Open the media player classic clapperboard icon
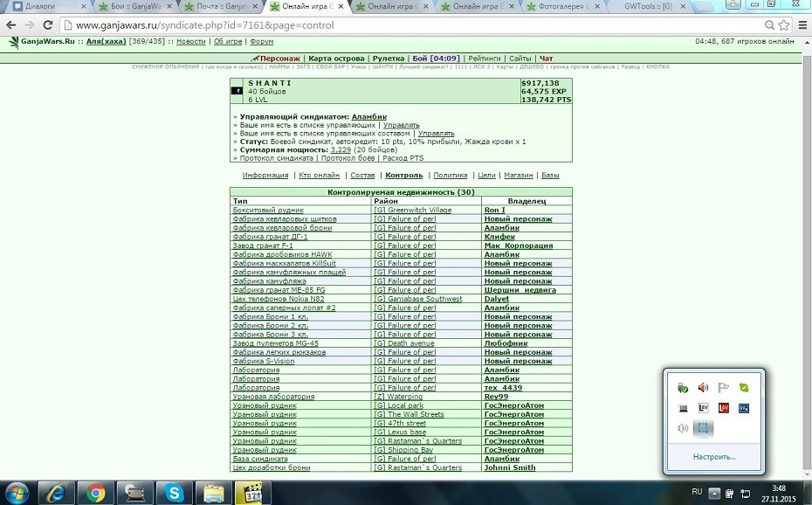The image size is (812, 505). (252, 493)
